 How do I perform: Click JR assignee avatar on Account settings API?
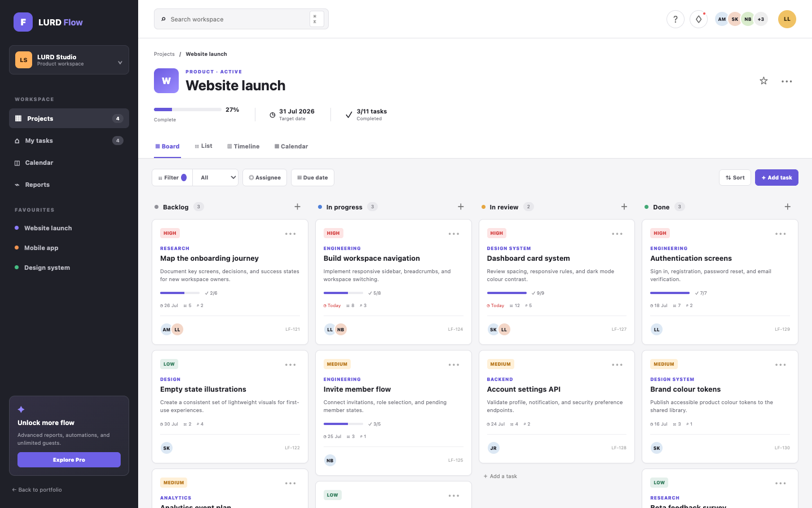pos(493,448)
